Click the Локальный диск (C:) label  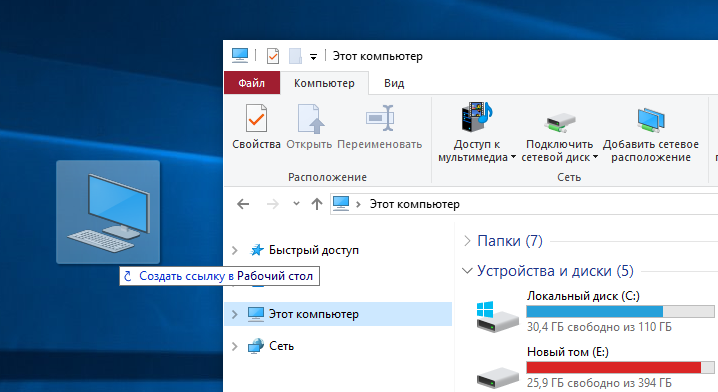point(583,296)
